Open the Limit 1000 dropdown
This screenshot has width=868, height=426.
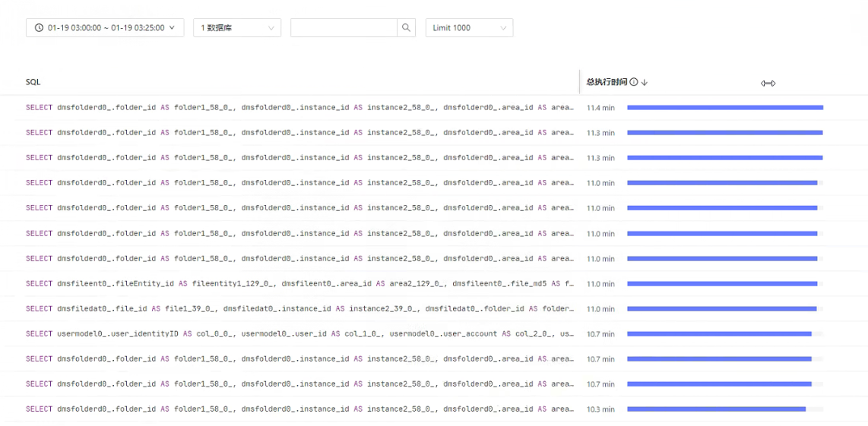click(470, 27)
